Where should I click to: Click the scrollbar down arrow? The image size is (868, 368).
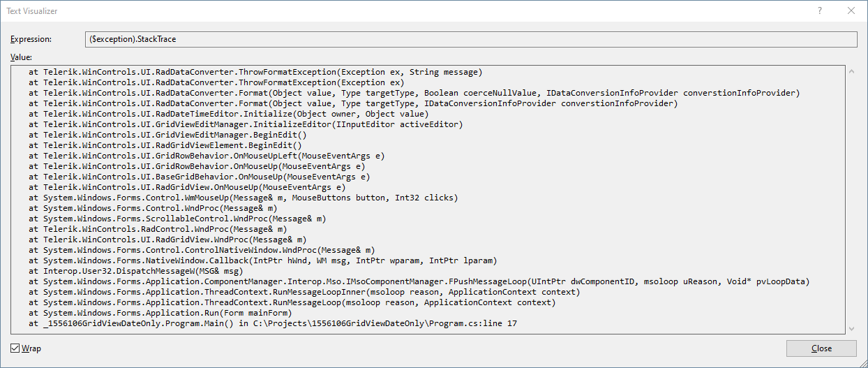851,328
